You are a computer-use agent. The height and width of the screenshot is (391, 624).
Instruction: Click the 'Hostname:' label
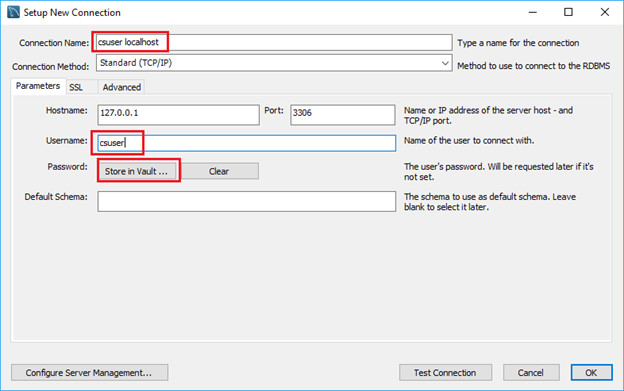click(66, 111)
